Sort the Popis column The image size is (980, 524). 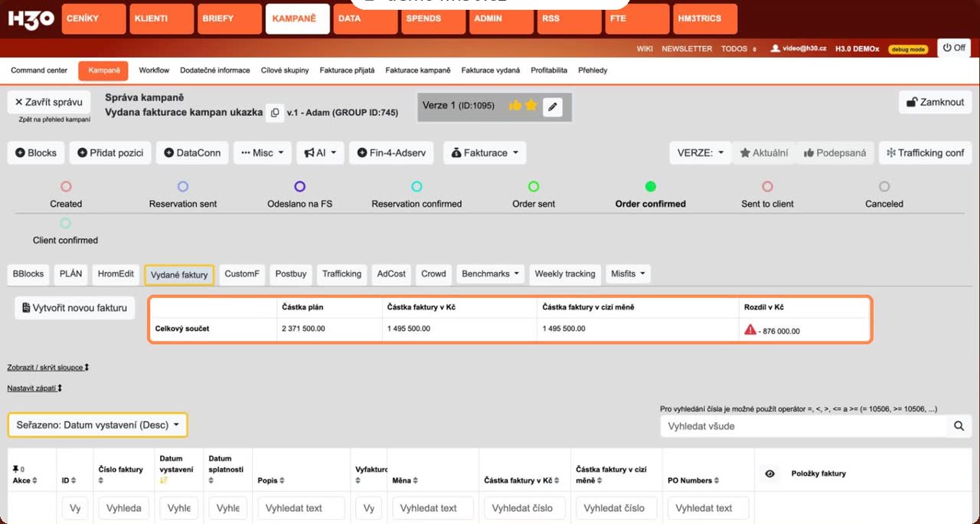coord(282,481)
